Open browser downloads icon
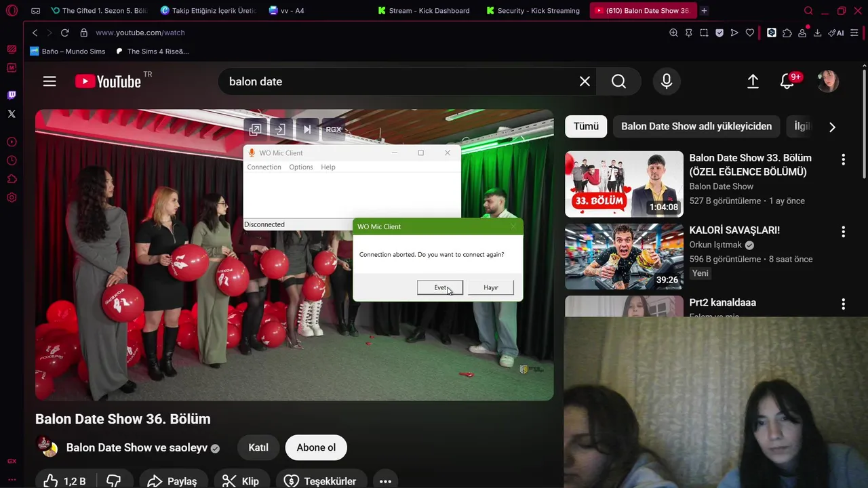868x488 pixels. (x=817, y=33)
